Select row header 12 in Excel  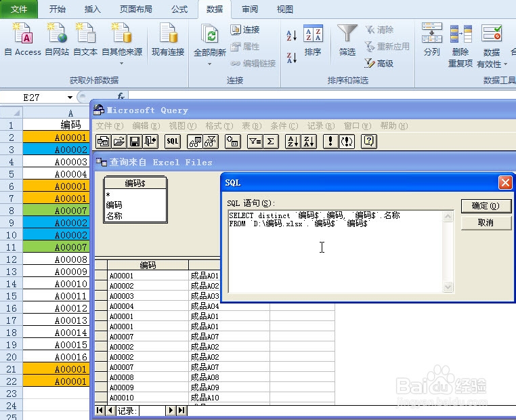pos(12,259)
